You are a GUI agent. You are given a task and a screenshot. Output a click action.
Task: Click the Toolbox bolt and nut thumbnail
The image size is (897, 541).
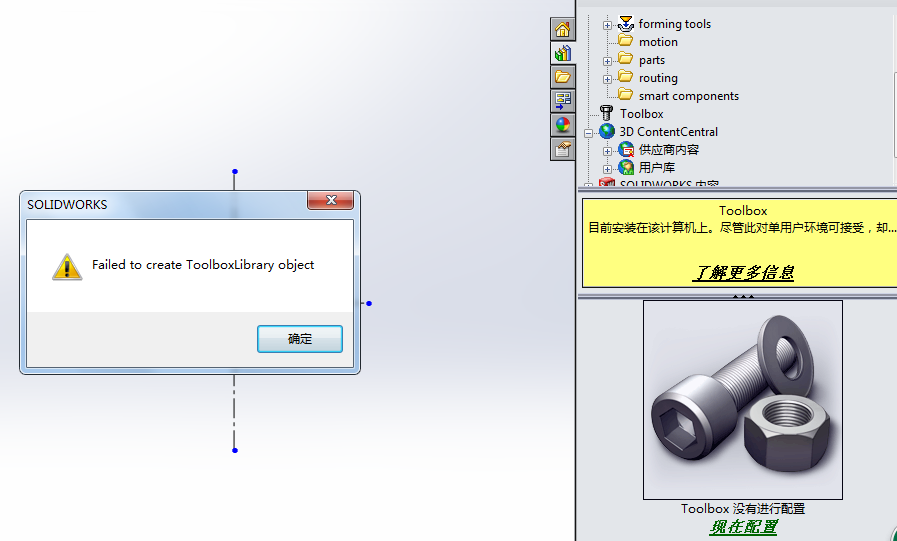[x=743, y=400]
